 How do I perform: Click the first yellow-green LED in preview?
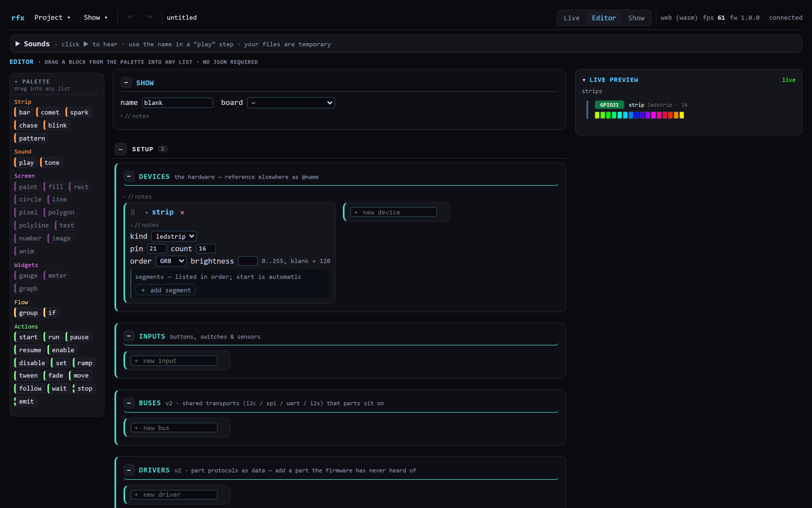click(597, 115)
